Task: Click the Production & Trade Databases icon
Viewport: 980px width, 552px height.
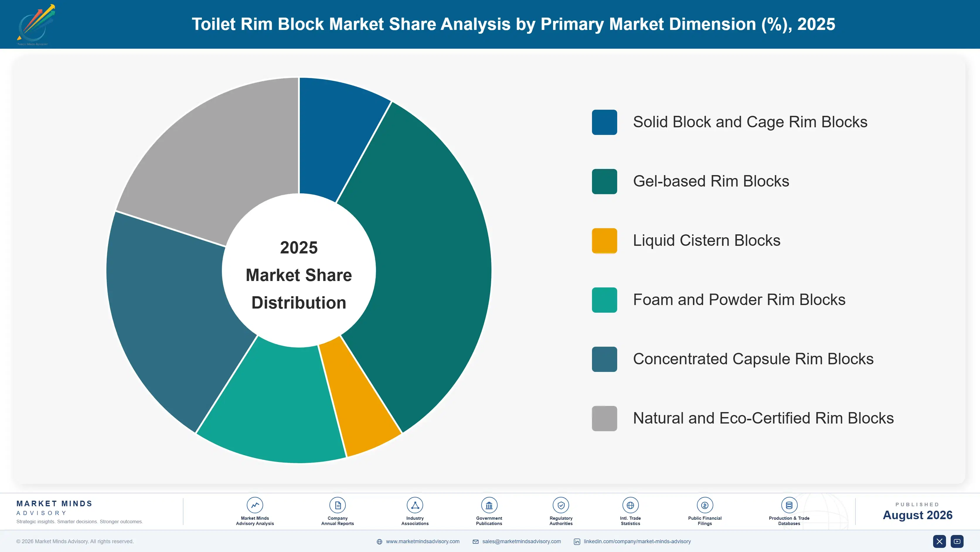Action: click(x=789, y=505)
